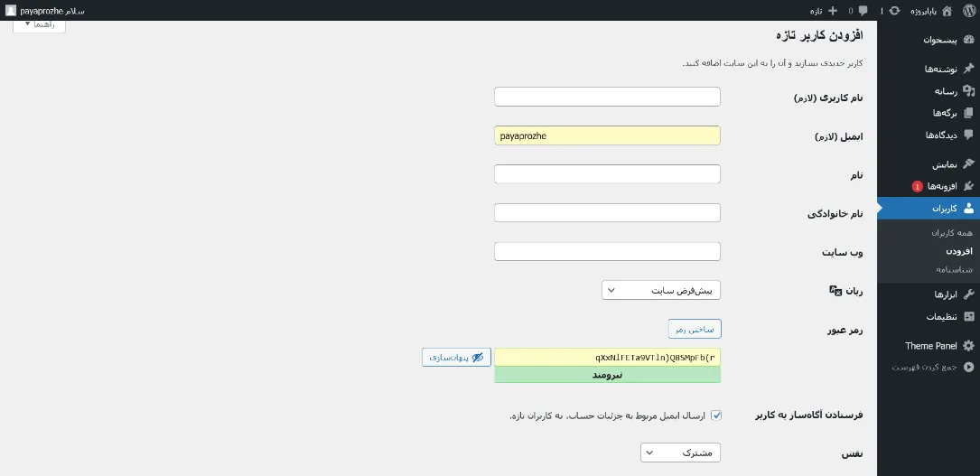Click the نیرومند password strength indicator
This screenshot has height=476, width=980.
[x=607, y=375]
